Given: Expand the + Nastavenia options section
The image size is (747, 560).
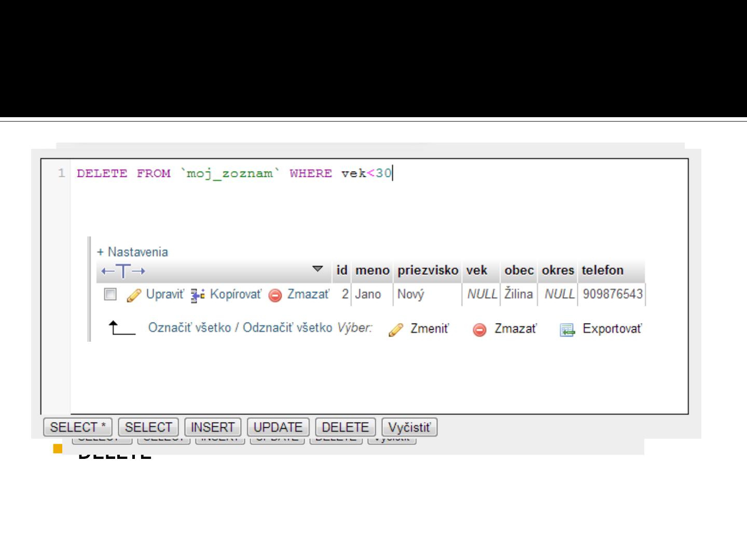Looking at the screenshot, I should coord(133,252).
